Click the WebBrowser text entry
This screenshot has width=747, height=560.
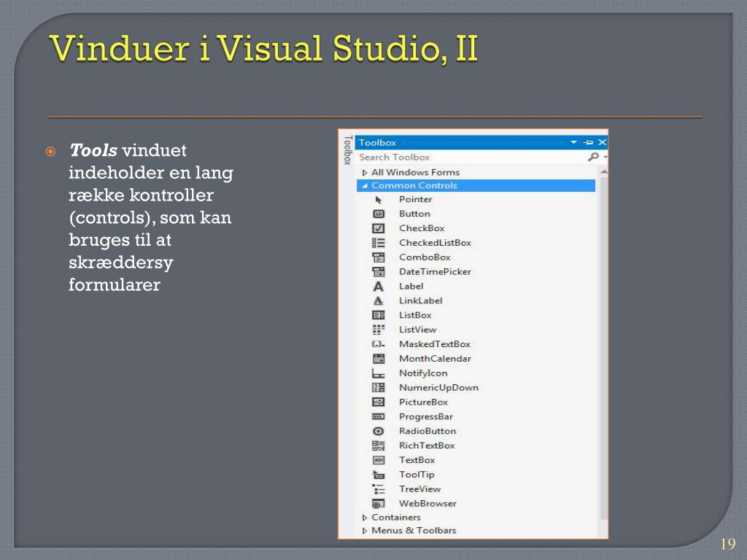pos(427,504)
